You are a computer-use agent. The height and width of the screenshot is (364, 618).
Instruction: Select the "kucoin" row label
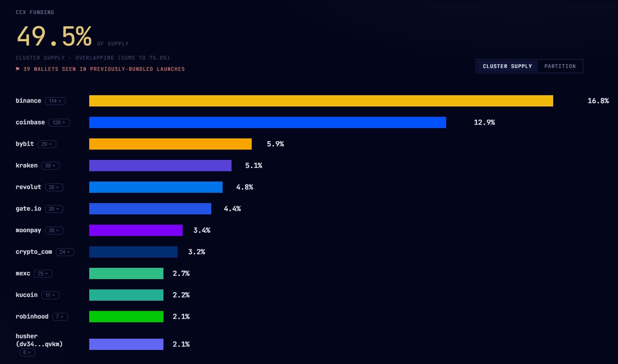(x=26, y=295)
